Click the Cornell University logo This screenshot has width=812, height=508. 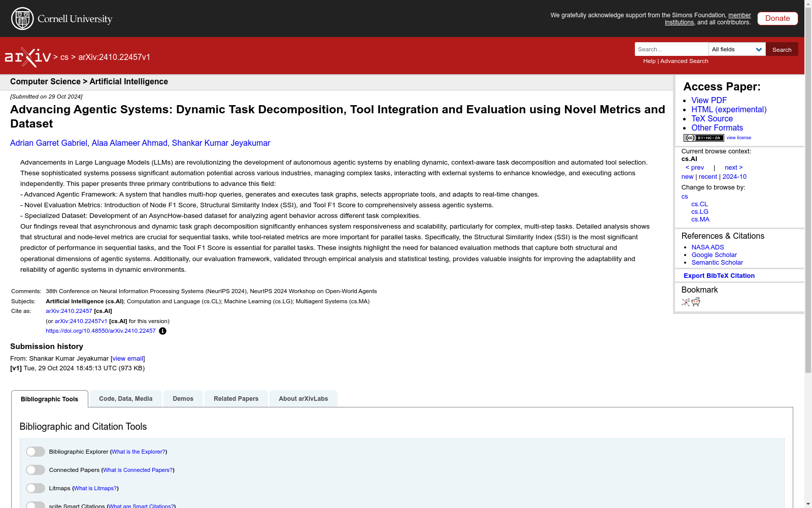point(62,19)
